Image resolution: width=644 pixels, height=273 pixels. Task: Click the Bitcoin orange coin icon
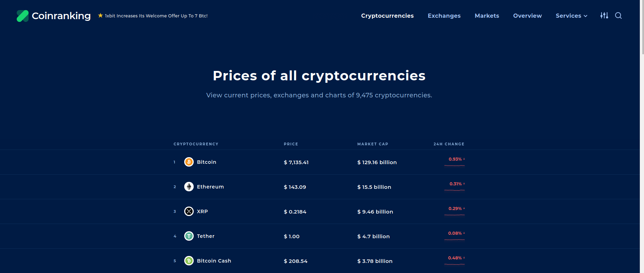(189, 162)
